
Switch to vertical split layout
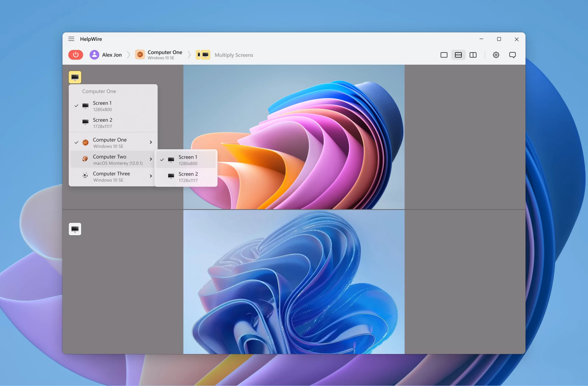[x=473, y=55]
